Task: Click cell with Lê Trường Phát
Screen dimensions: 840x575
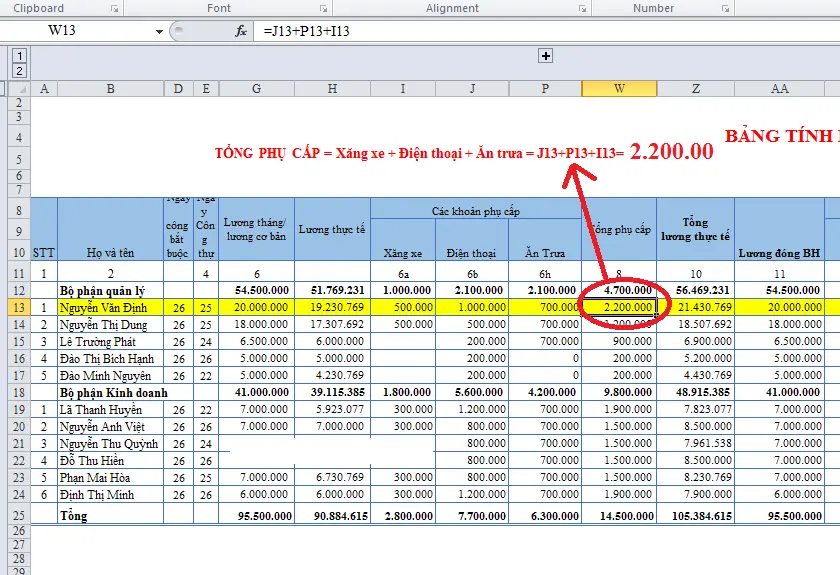Action: click(x=110, y=342)
